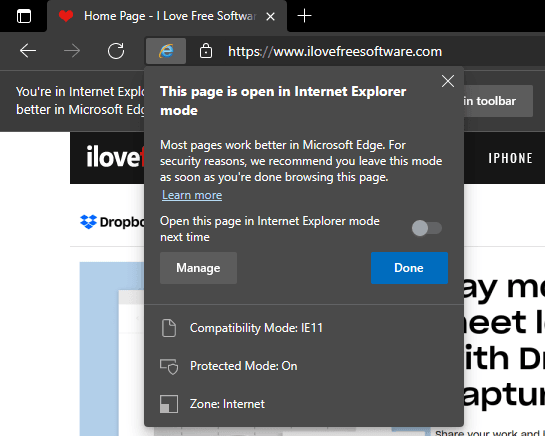Click the address bar URL
This screenshot has height=436, width=545.
click(x=335, y=51)
